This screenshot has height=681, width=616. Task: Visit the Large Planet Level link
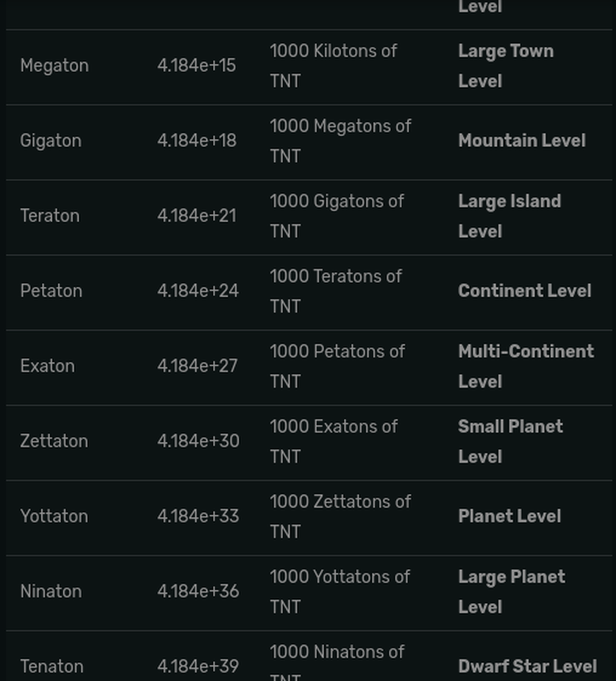(511, 577)
